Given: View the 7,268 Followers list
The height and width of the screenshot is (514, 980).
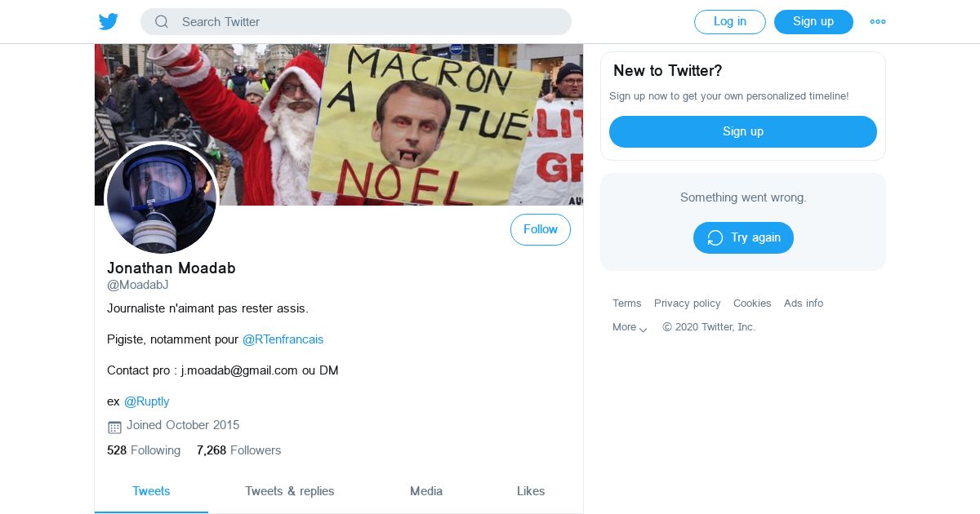Looking at the screenshot, I should [x=238, y=450].
